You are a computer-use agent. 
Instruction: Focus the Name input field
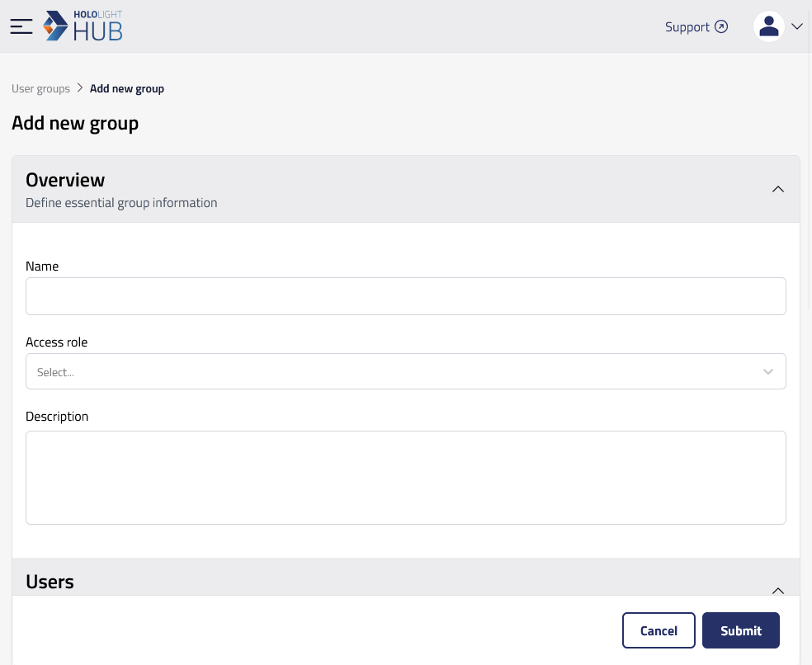click(x=406, y=296)
